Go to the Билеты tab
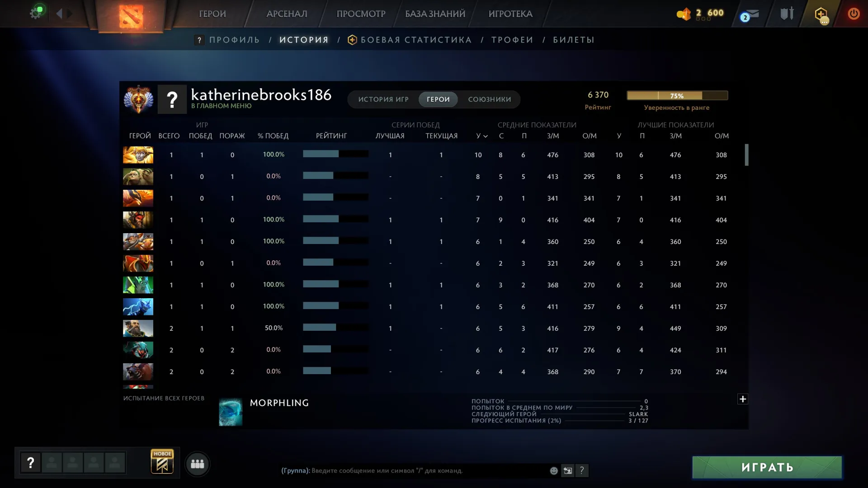The height and width of the screenshot is (488, 868). (x=574, y=40)
